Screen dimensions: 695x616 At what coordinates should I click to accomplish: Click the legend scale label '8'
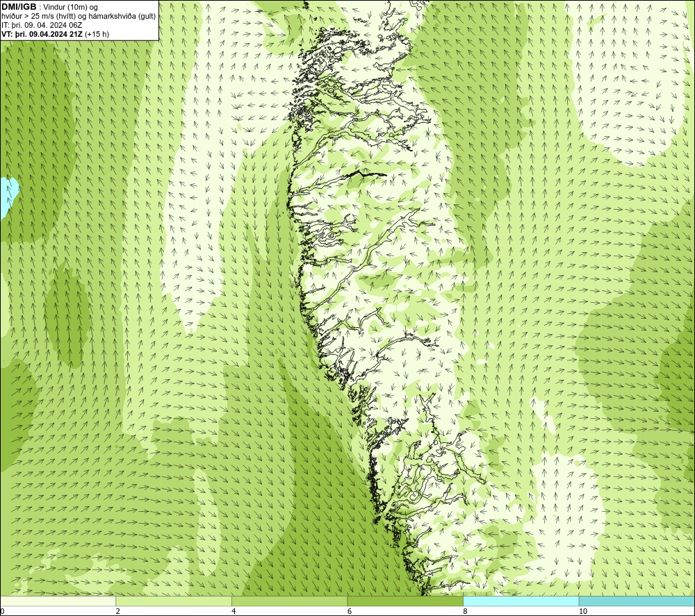[x=465, y=611]
